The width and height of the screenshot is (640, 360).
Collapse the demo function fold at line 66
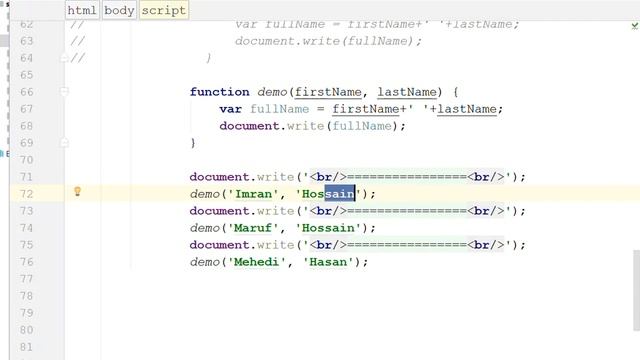coord(64,91)
